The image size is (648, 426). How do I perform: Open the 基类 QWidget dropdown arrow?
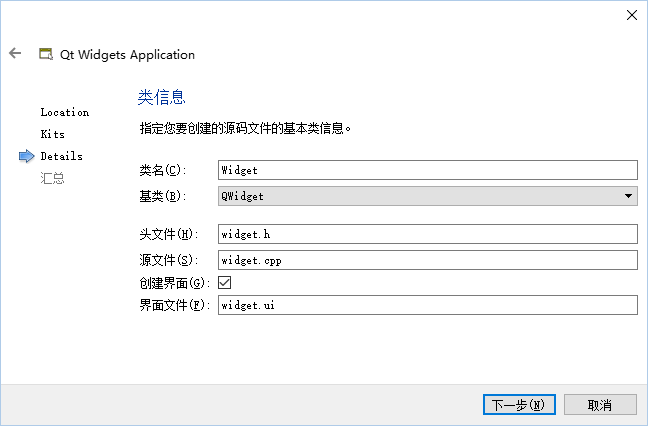tap(628, 196)
